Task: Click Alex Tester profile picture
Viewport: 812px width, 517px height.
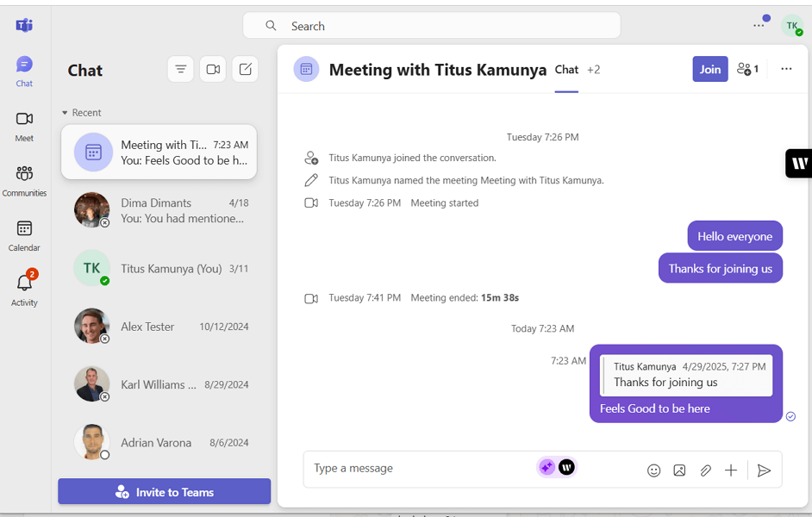Action: 91,326
